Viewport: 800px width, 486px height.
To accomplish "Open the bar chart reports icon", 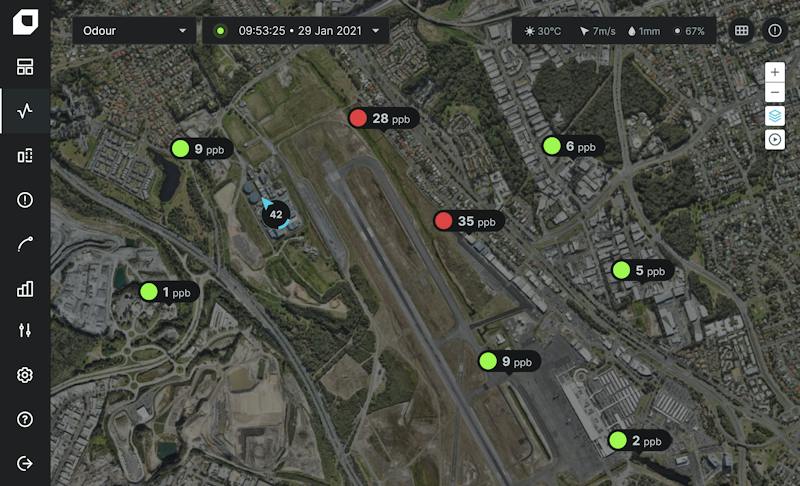I will point(24,289).
